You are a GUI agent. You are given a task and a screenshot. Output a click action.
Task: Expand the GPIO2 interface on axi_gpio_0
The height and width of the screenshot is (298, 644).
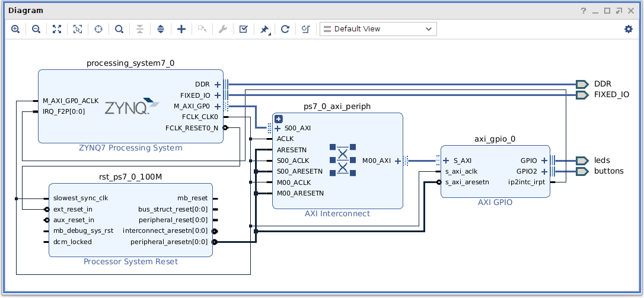click(544, 171)
